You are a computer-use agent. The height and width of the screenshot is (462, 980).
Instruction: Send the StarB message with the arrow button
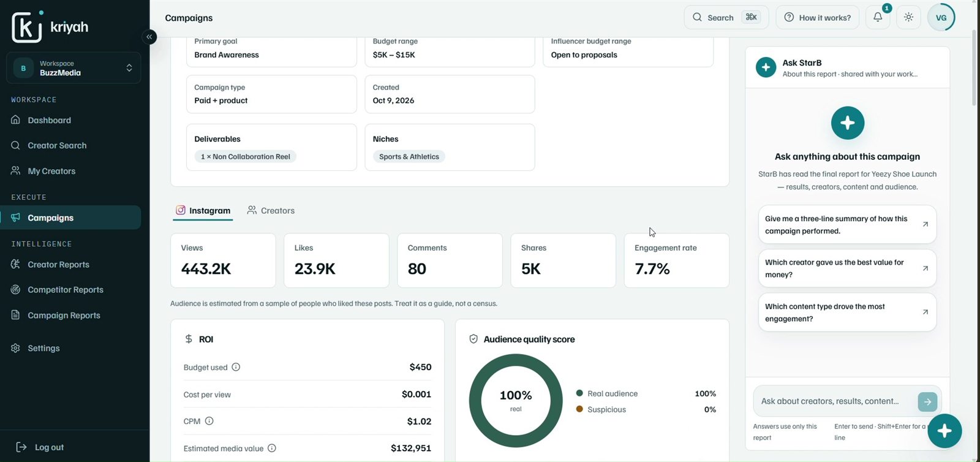click(x=927, y=402)
